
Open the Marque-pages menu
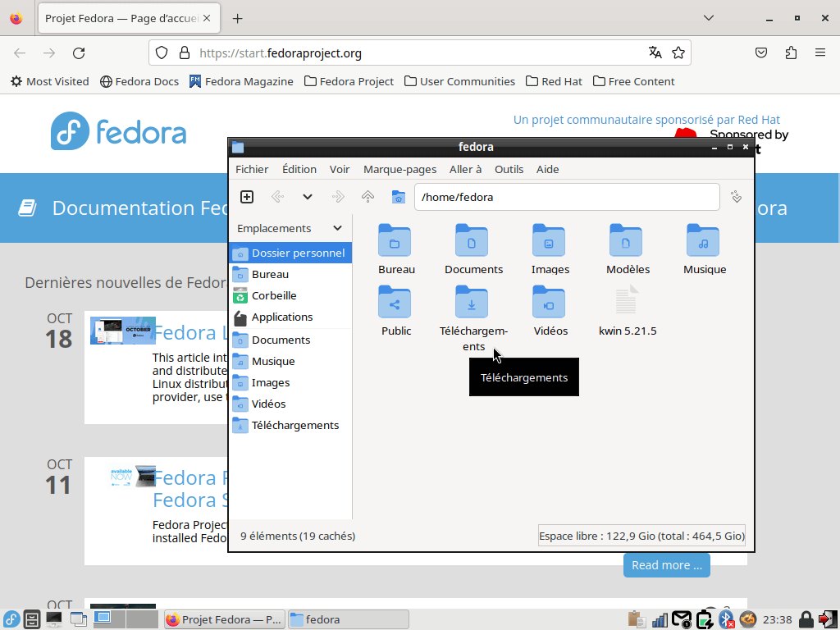[399, 169]
